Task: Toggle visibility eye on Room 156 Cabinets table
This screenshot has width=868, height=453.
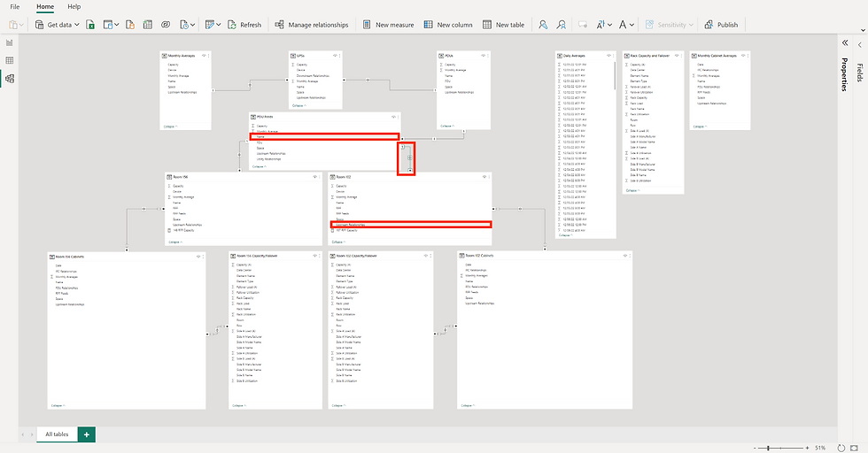Action: (198, 257)
